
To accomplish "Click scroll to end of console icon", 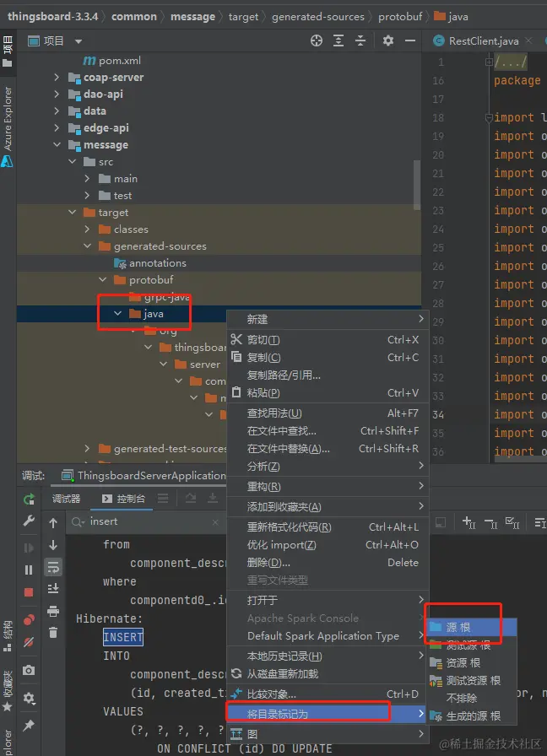I will coord(53,589).
